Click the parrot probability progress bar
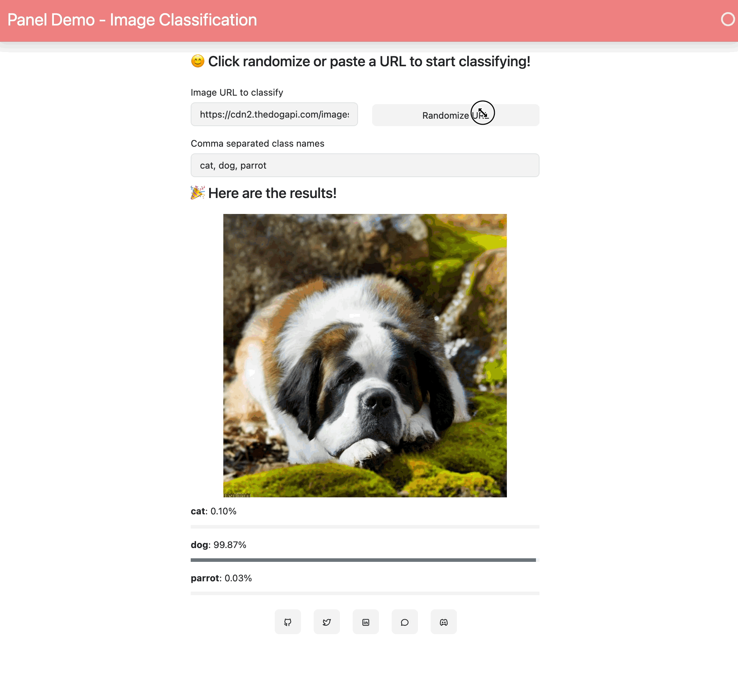The image size is (738, 700). (365, 593)
